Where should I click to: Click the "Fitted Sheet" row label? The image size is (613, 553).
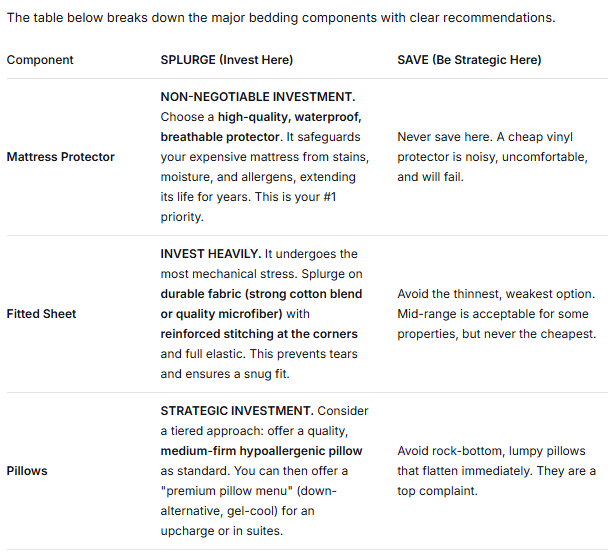coord(41,314)
